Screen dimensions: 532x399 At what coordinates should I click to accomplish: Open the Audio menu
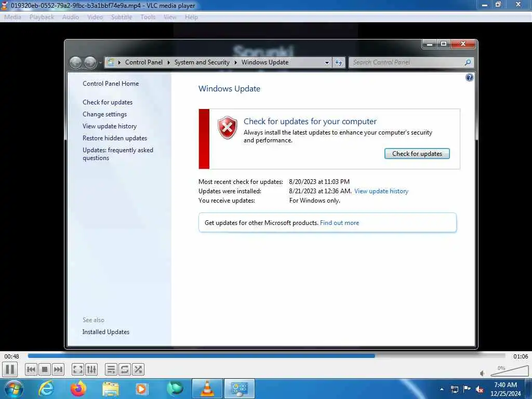tap(70, 17)
